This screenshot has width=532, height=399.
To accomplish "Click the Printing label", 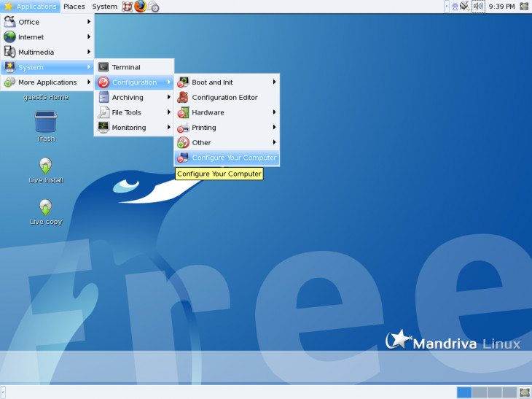I will pos(204,128).
